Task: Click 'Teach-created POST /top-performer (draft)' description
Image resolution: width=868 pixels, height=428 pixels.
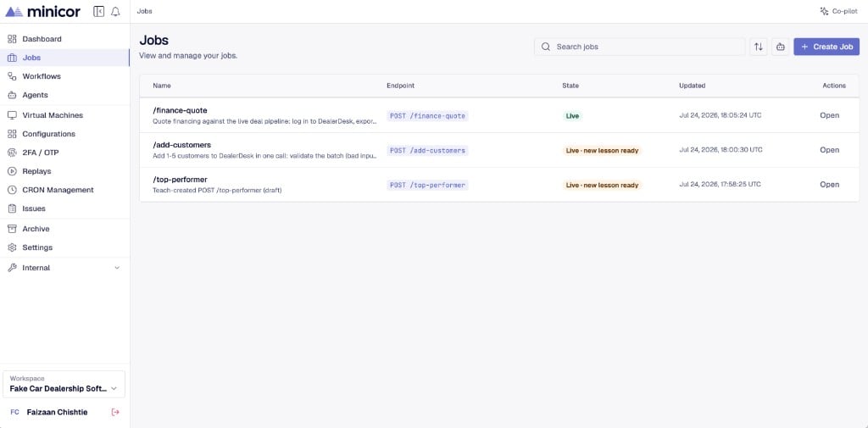Action: [x=217, y=191]
